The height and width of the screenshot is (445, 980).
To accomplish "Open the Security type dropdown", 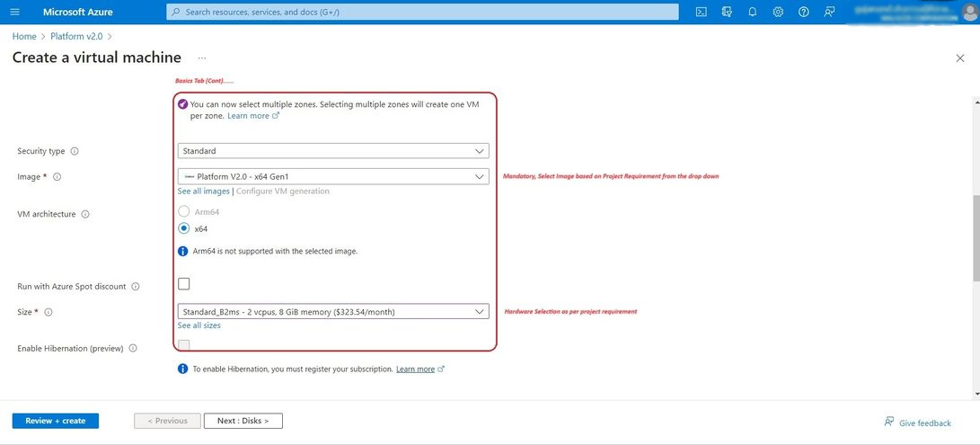I will [333, 151].
